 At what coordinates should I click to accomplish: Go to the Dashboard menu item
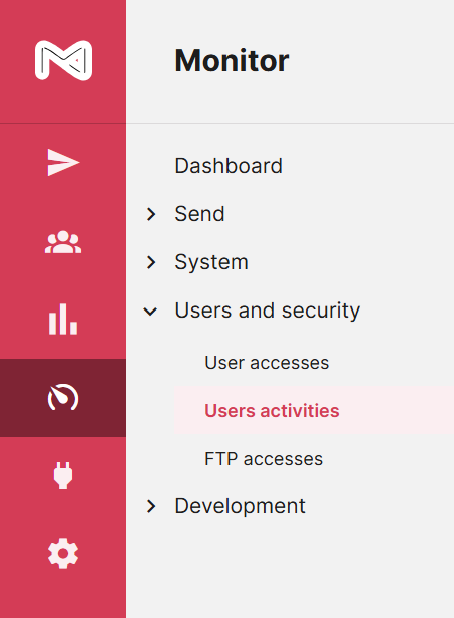[x=229, y=166]
